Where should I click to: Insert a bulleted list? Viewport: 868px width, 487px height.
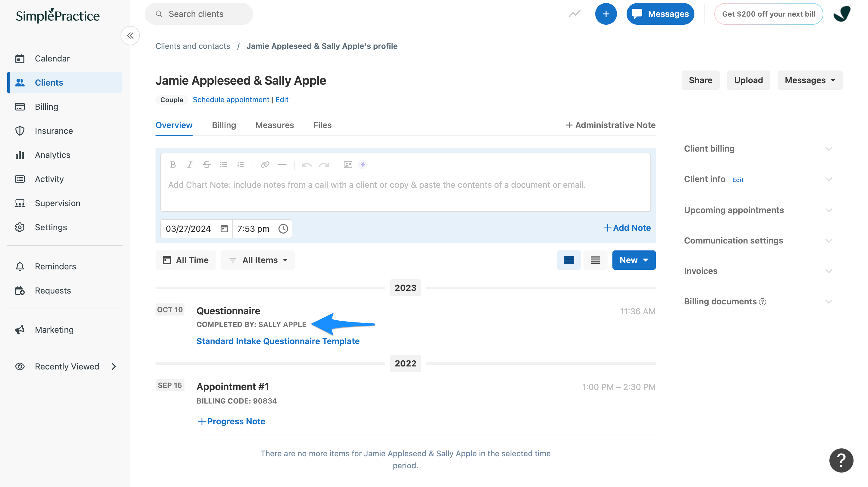pyautogui.click(x=223, y=165)
